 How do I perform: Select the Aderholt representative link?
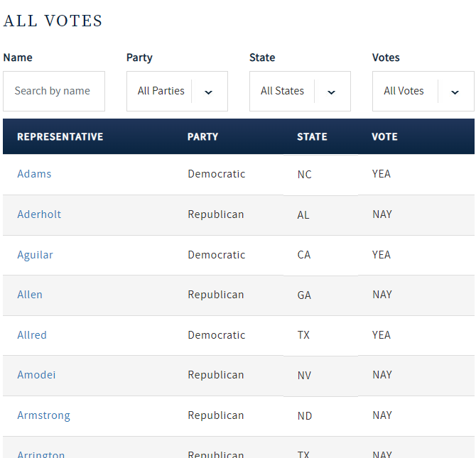[39, 214]
